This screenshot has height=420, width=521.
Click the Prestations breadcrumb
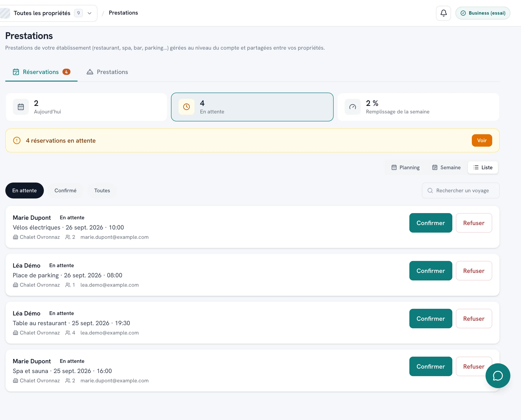123,13
